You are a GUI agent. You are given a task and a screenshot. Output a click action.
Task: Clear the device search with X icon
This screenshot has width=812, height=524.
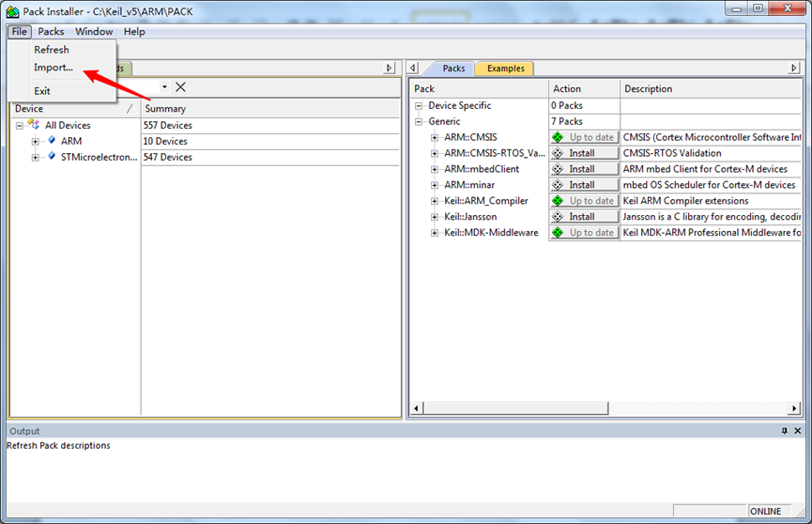[180, 87]
